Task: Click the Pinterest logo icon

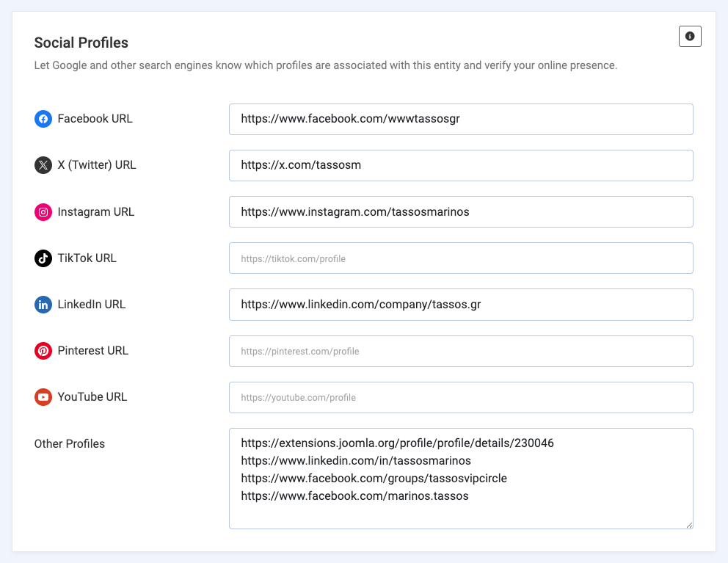Action: 43,351
